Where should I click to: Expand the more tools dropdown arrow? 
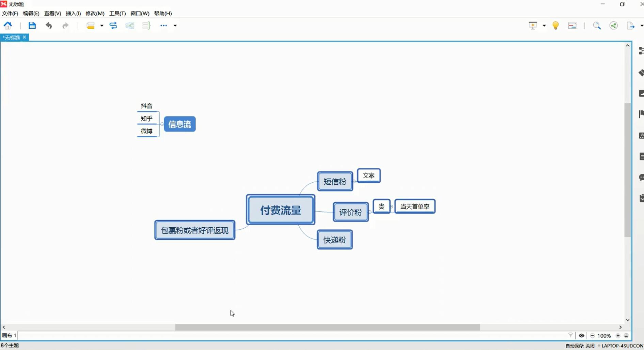pyautogui.click(x=175, y=26)
